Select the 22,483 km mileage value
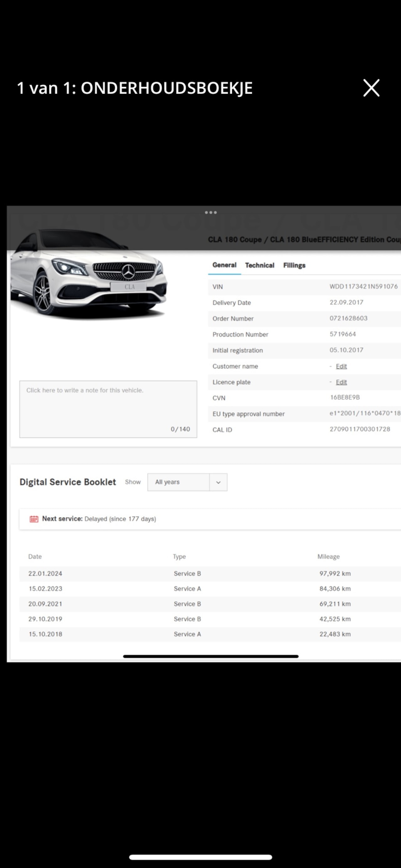This screenshot has height=868, width=401. [x=335, y=634]
